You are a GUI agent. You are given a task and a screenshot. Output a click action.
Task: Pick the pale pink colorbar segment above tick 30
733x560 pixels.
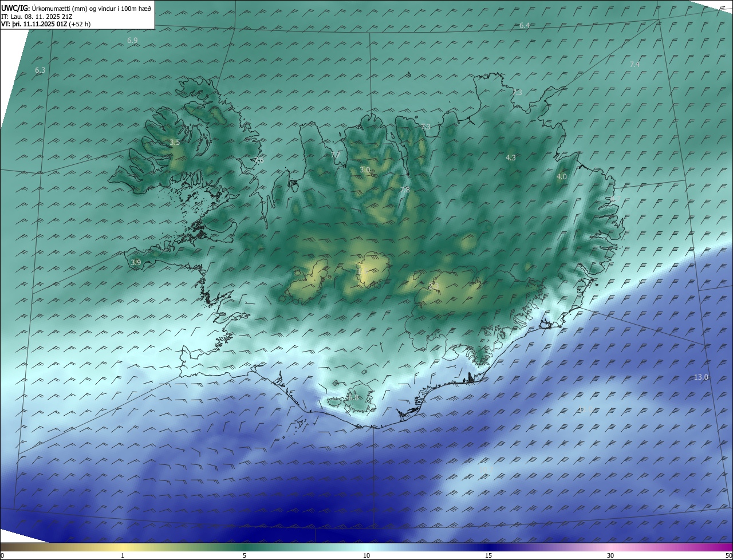click(x=610, y=547)
